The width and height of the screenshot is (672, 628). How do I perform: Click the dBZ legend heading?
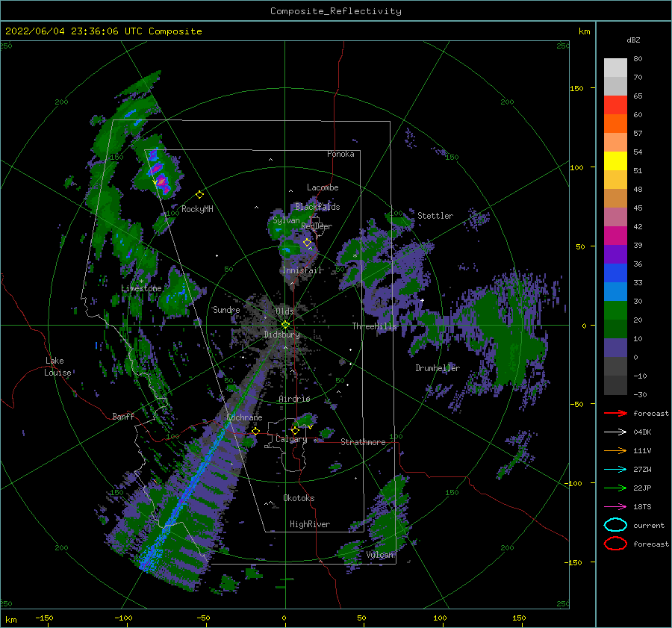click(633, 40)
